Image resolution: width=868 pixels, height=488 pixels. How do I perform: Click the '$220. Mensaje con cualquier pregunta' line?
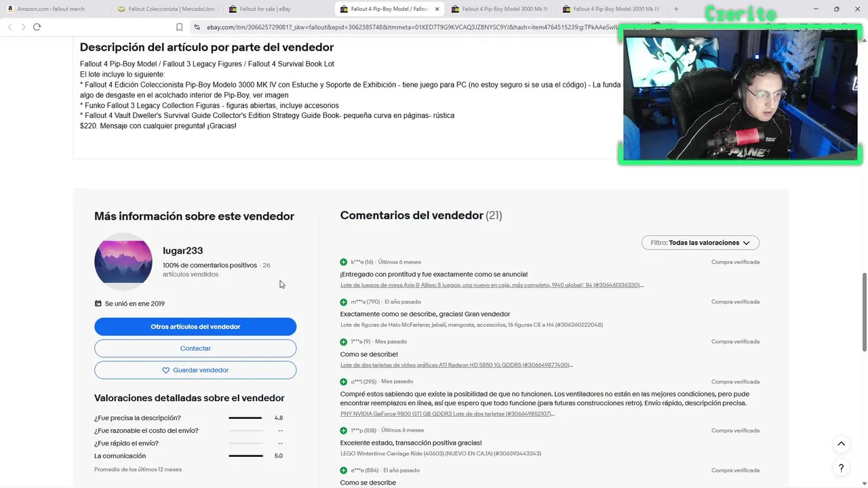(x=158, y=126)
